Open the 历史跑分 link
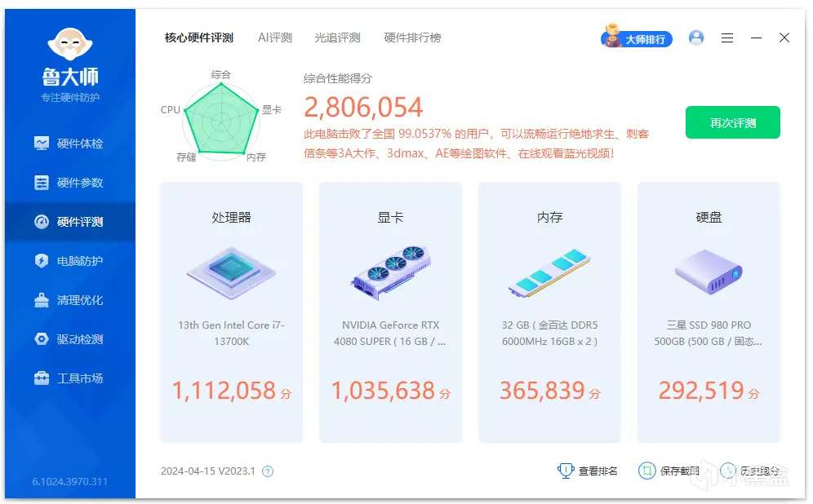 point(760,471)
